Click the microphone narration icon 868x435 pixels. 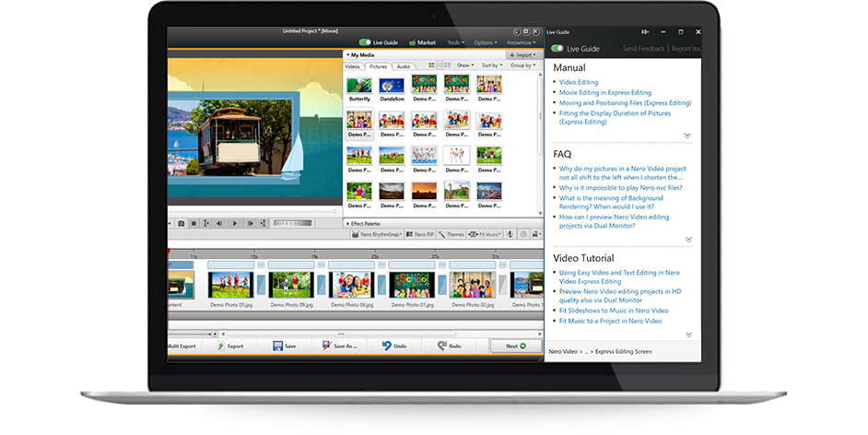[x=511, y=235]
